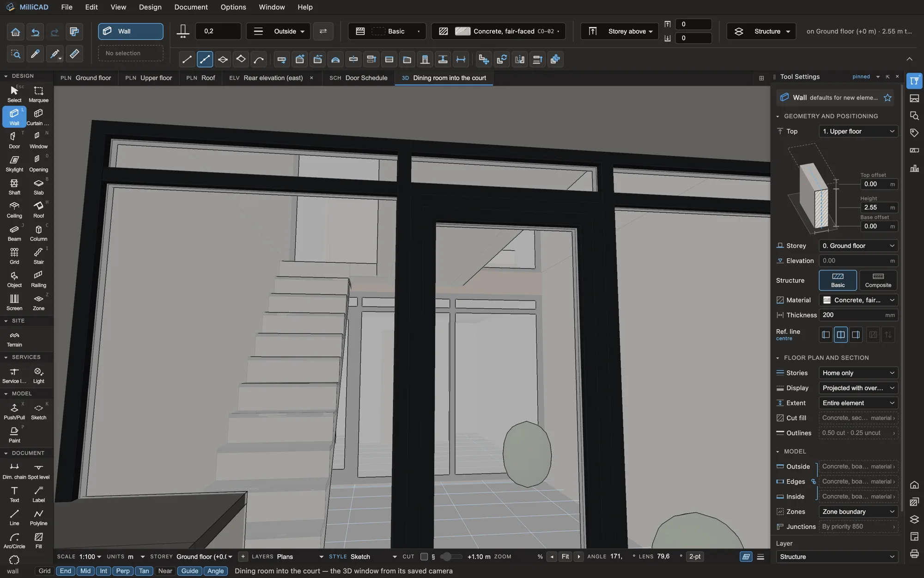Image resolution: width=924 pixels, height=578 pixels.
Task: Open the Zones Zone boundary dropdown
Action: point(858,511)
